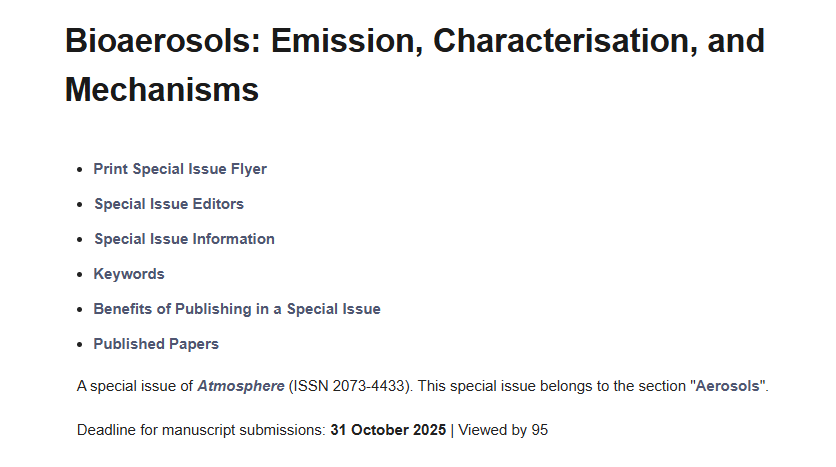Open the Print Special Issue Flyer link
Viewport: 836px width, 467px height.
click(x=180, y=169)
